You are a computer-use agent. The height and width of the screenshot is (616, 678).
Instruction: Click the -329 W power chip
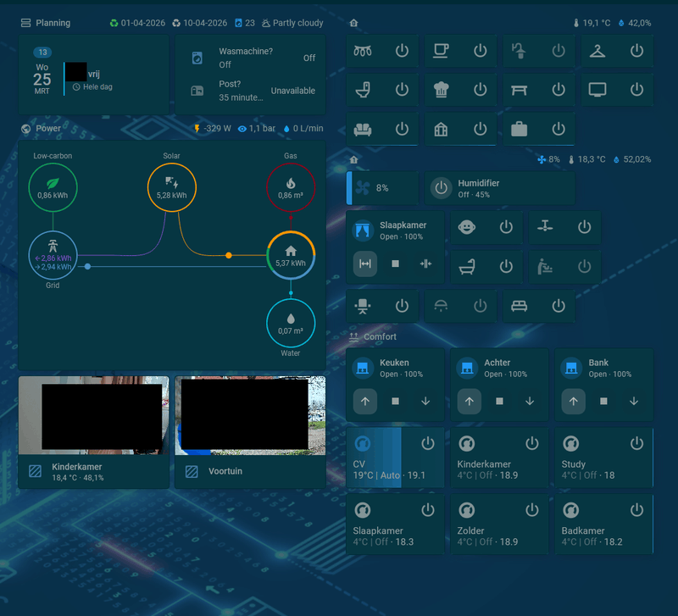pos(213,129)
